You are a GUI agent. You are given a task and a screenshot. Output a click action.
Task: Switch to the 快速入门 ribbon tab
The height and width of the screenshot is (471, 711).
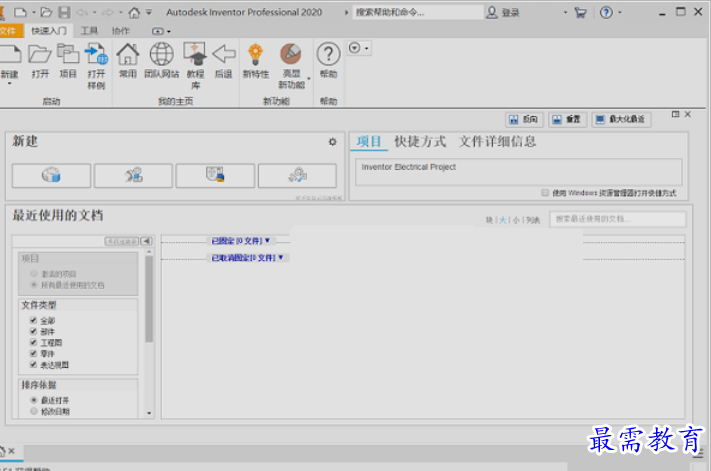click(x=49, y=31)
